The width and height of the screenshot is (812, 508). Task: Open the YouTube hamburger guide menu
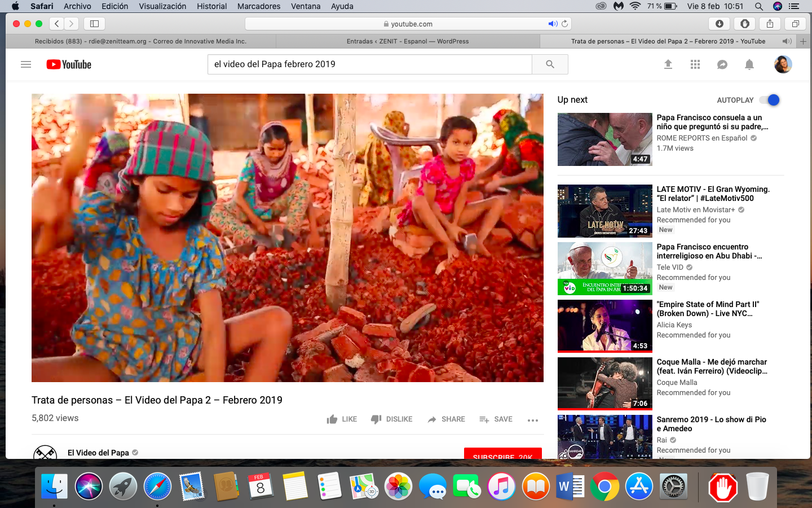pyautogui.click(x=26, y=64)
